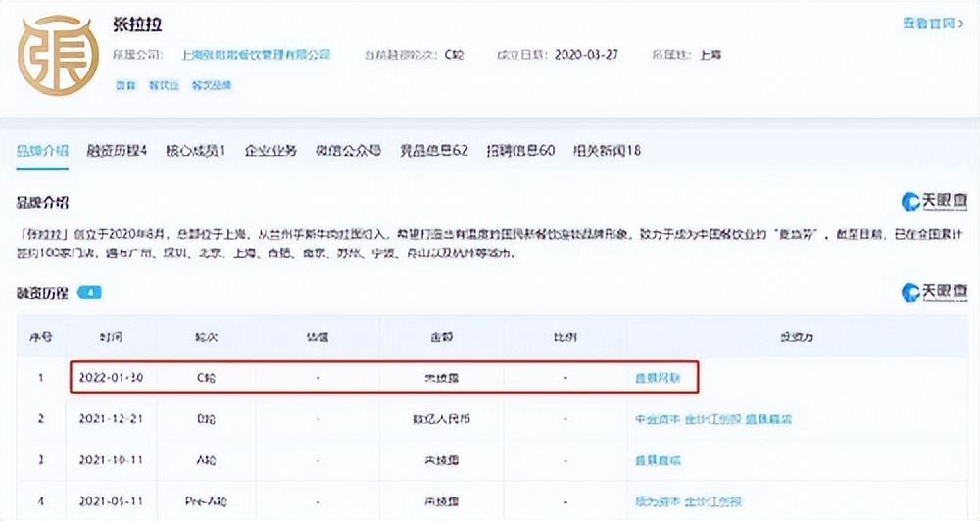
Task: Click the 2021-10-11 date cell
Action: pyautogui.click(x=111, y=460)
